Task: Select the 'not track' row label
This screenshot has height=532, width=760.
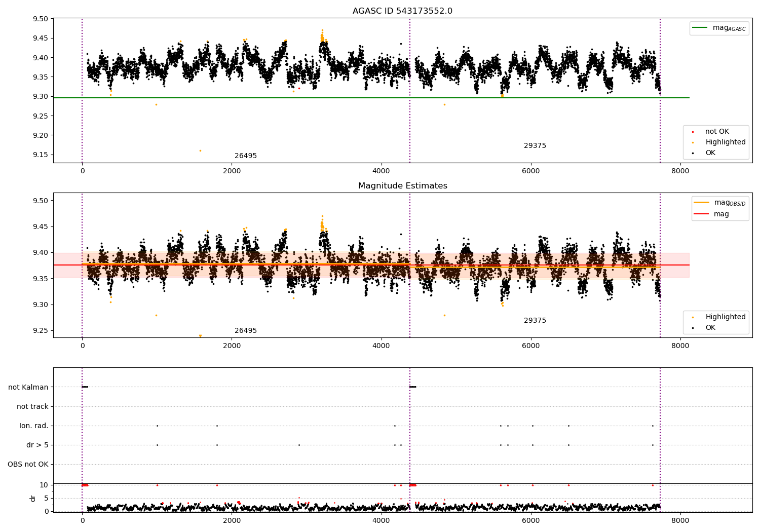Action: coord(32,406)
